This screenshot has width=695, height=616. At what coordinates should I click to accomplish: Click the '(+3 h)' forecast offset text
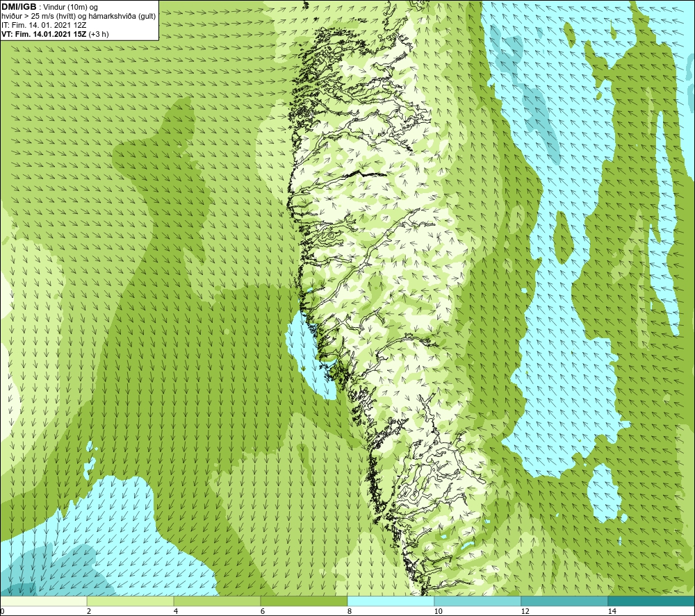click(x=99, y=34)
